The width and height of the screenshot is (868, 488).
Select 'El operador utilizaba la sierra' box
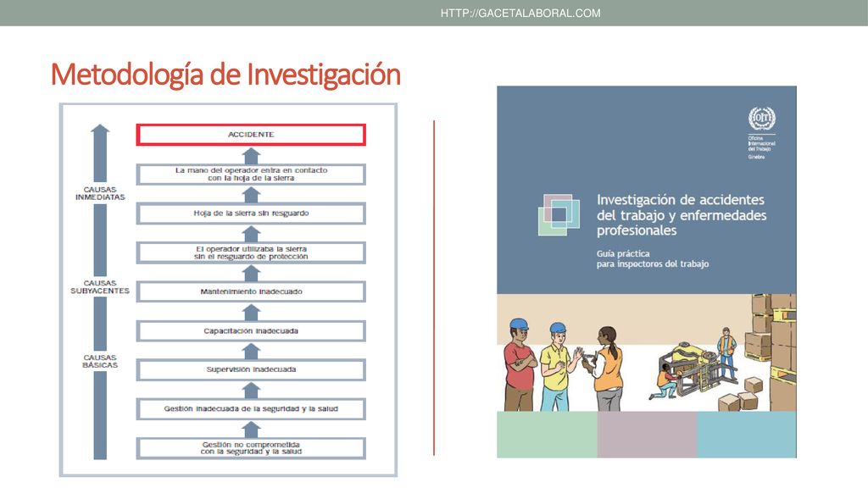(x=251, y=252)
